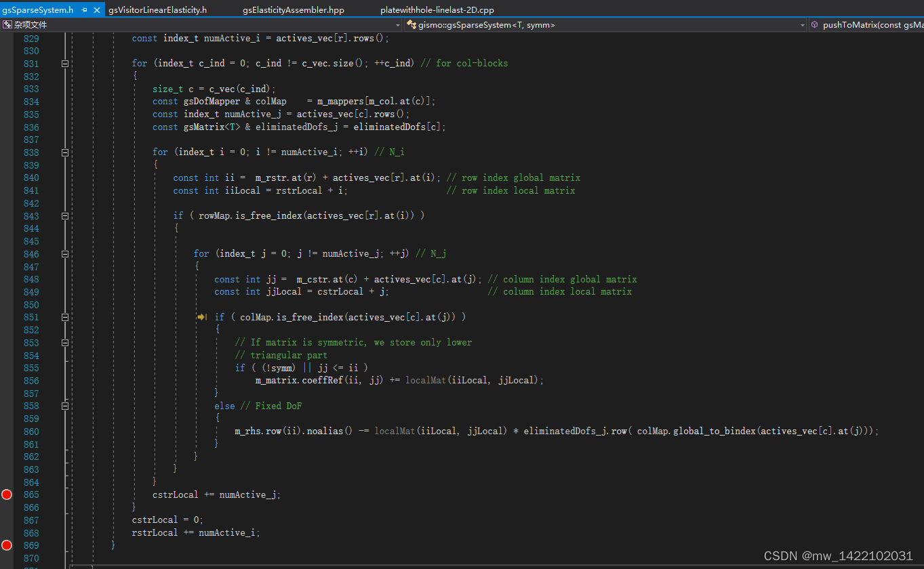This screenshot has height=569, width=924.
Task: Click line number 856
Action: point(31,381)
